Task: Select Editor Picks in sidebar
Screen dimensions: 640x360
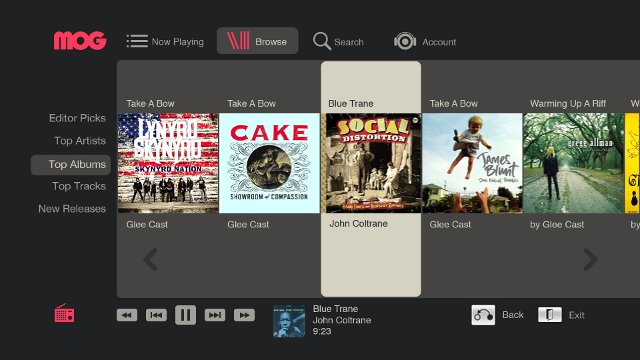Action: coord(78,118)
